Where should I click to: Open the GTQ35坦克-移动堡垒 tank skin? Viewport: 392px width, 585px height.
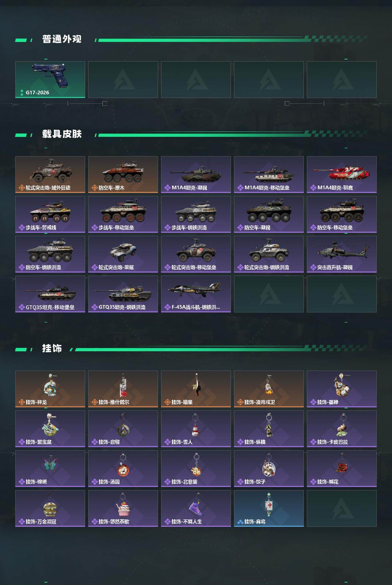[x=50, y=294]
